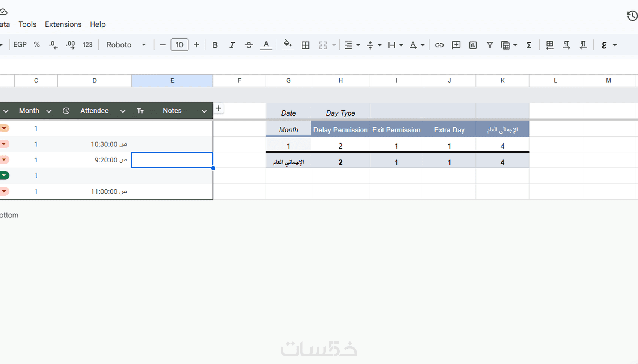Insert a chart from the toolbar
Viewport: 638px width, 364px height.
coord(473,45)
